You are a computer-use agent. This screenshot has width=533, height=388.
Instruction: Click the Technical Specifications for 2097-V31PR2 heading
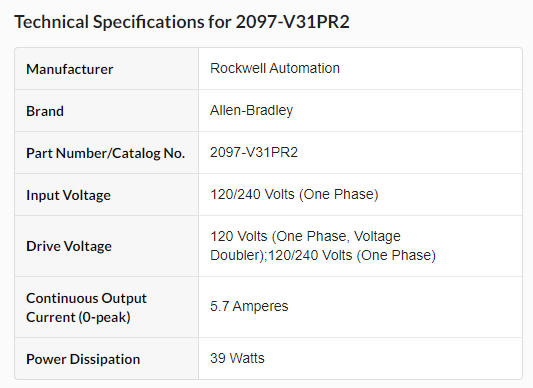coord(182,22)
